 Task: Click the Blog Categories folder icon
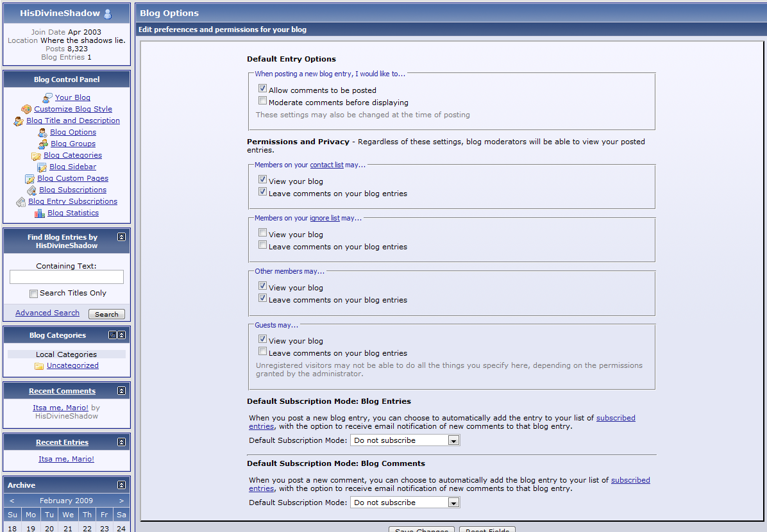pyautogui.click(x=36, y=156)
